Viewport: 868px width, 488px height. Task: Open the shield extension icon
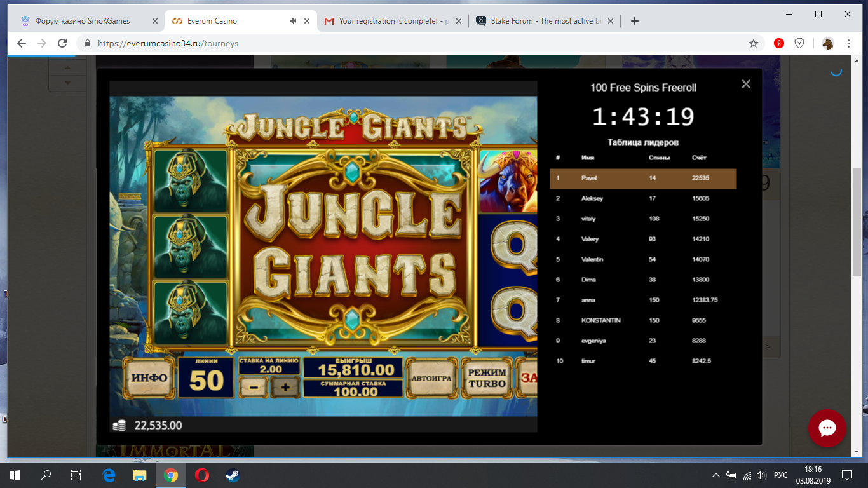[x=800, y=43]
